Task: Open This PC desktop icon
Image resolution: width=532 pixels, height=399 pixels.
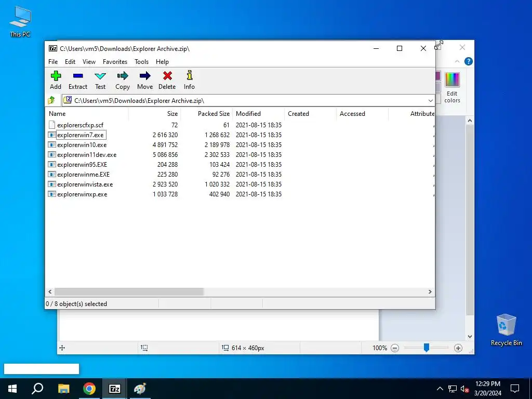Action: pyautogui.click(x=20, y=21)
